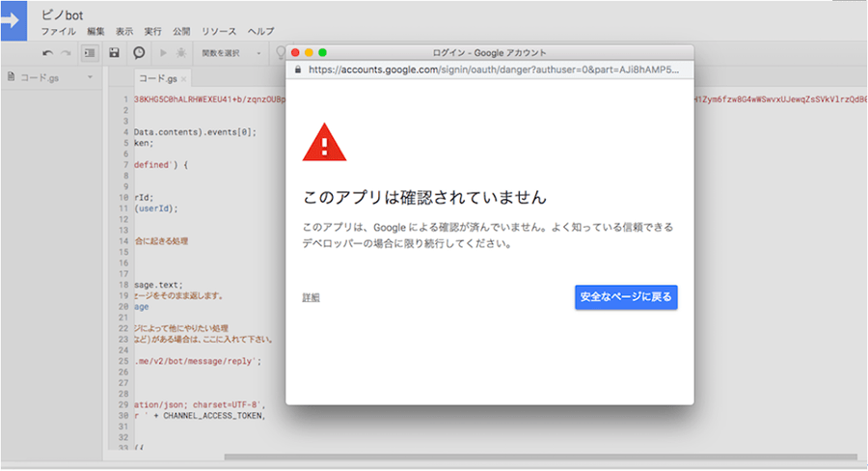Open the 編集 menu
Screen dimensions: 868x471
(95, 32)
